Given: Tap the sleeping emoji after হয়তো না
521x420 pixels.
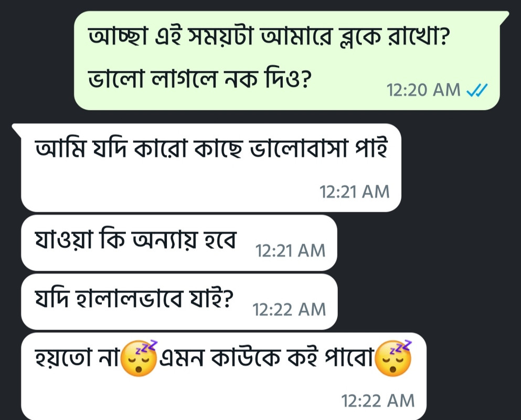Looking at the screenshot, I should point(139,358).
